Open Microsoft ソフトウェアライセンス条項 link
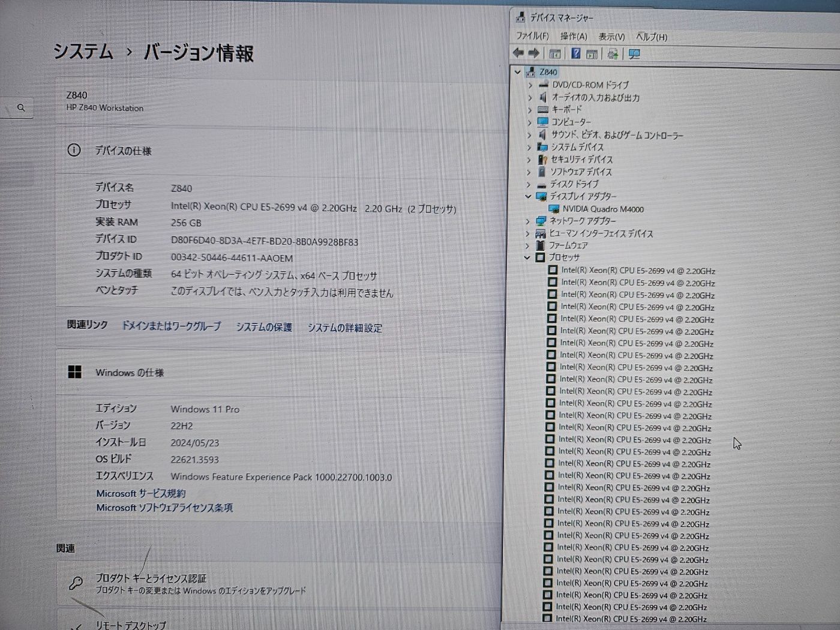Screen dimensions: 840x630 pyautogui.click(x=164, y=508)
